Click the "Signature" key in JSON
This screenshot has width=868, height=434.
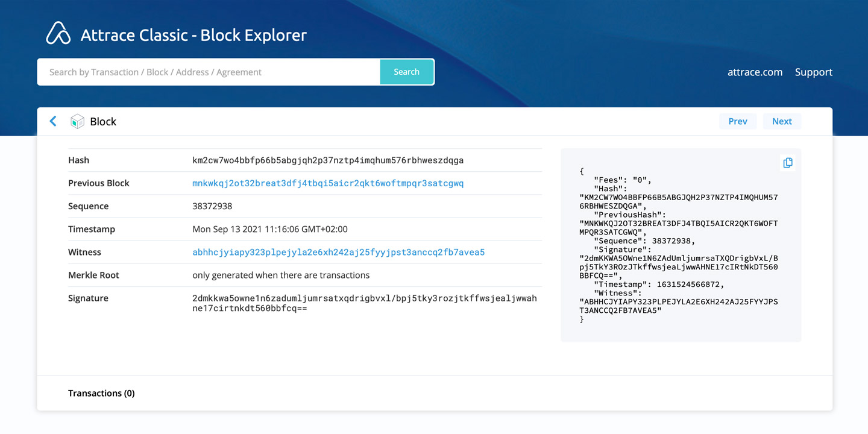click(623, 249)
